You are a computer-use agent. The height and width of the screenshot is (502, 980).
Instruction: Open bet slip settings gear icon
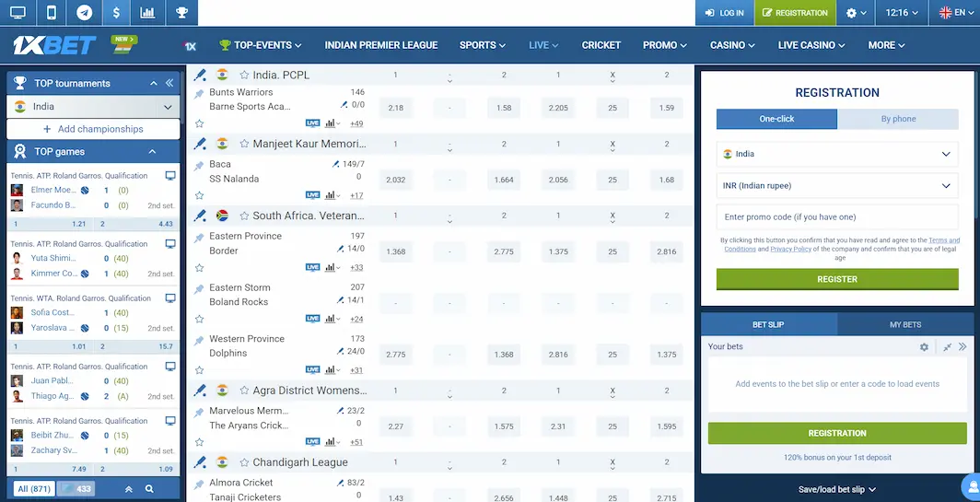(924, 347)
